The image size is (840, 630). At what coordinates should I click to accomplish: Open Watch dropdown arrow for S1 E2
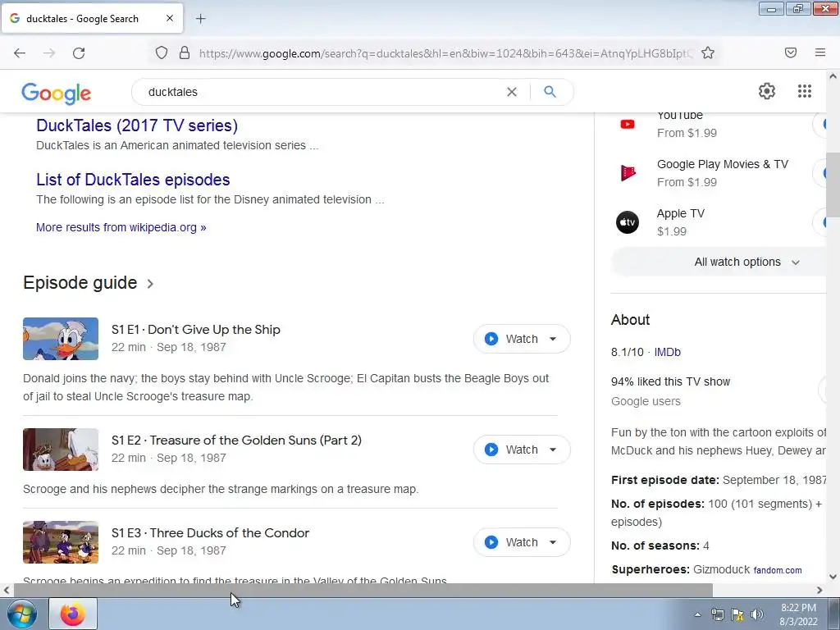(x=553, y=450)
